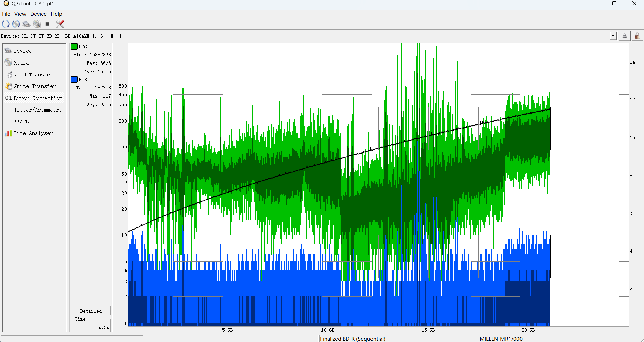Click the rescan devices refresh icon
The image size is (644, 342).
(x=6, y=24)
